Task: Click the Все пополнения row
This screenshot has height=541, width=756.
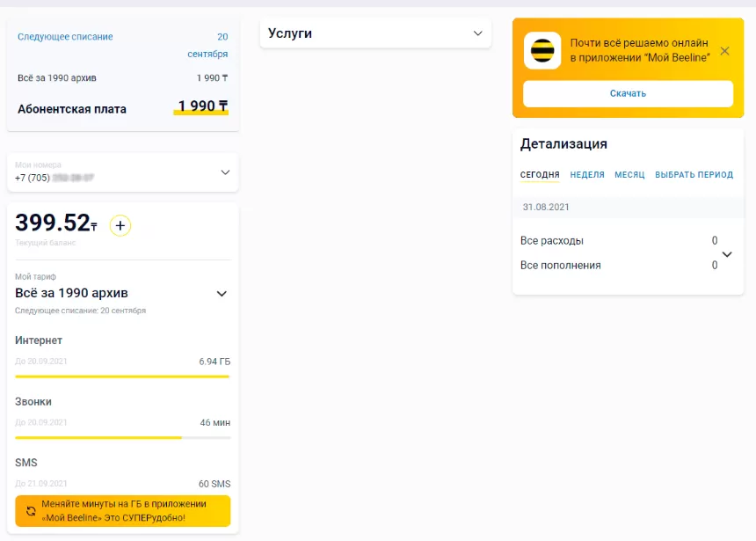Action: tap(615, 266)
